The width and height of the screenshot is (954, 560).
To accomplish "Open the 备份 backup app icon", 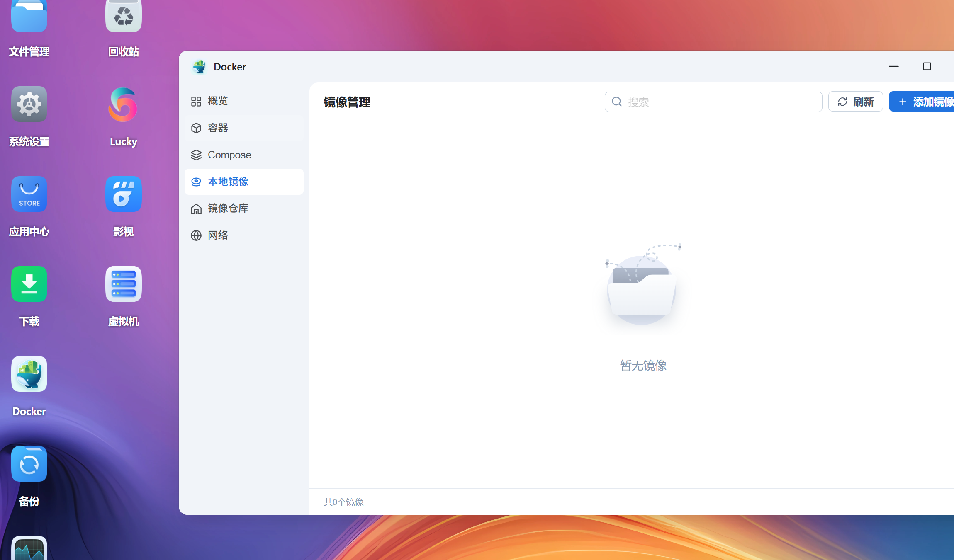I will tap(29, 464).
